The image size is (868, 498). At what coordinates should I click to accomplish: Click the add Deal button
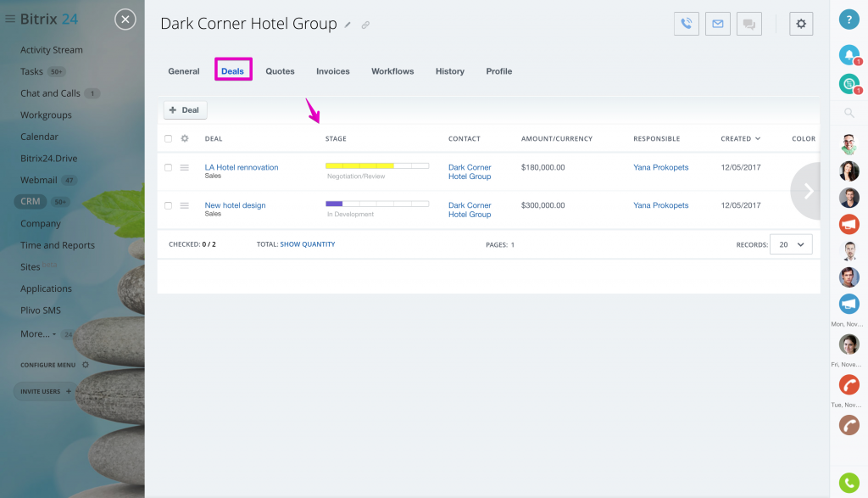186,109
